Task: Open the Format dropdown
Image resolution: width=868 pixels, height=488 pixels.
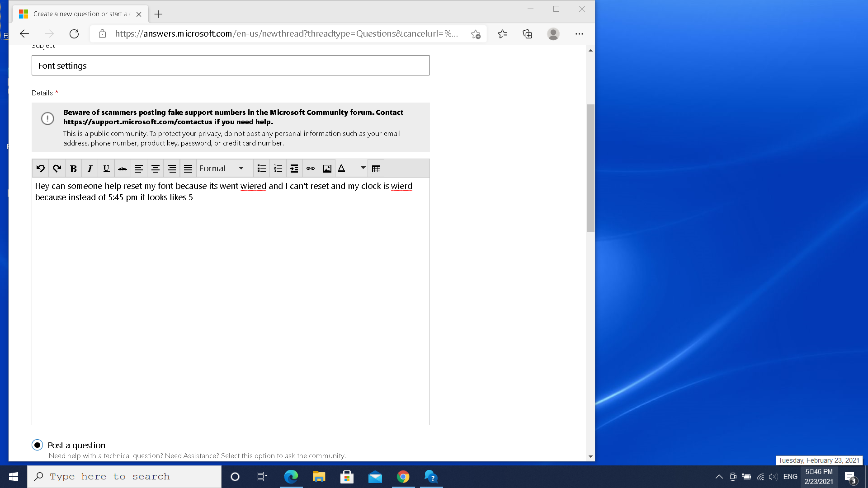Action: click(x=224, y=169)
